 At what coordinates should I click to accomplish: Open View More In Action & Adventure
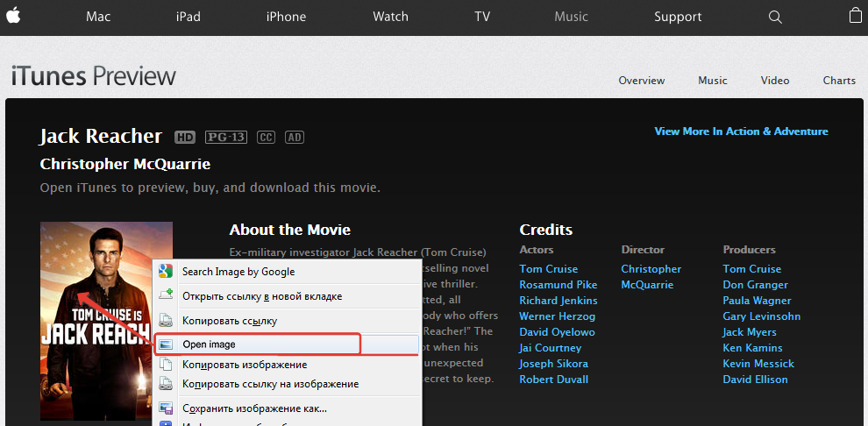pyautogui.click(x=741, y=131)
